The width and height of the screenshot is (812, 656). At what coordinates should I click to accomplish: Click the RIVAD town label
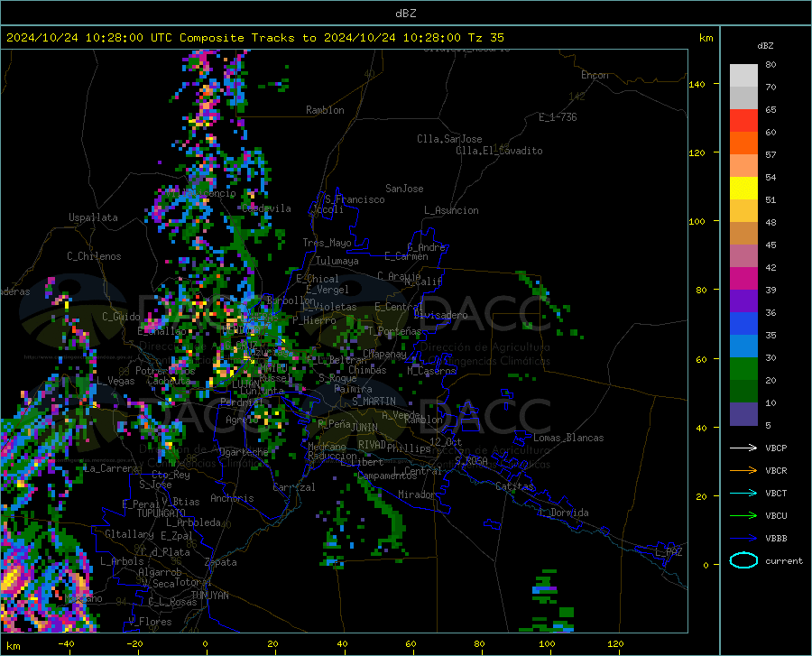(372, 445)
